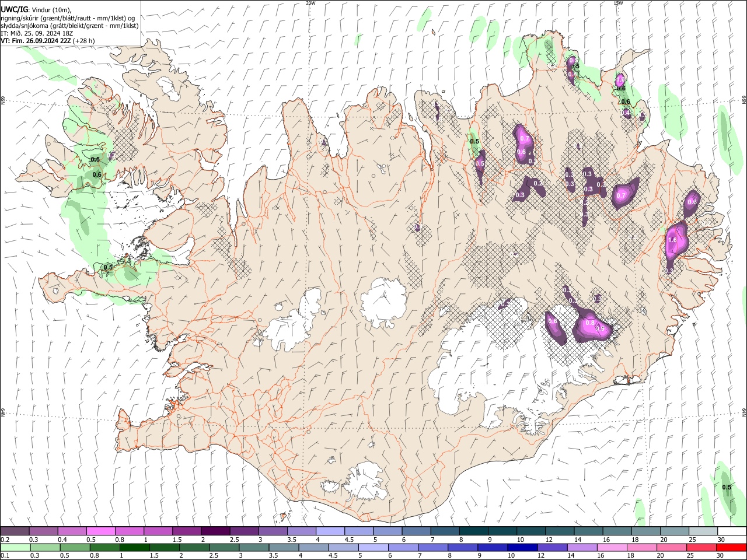The image size is (747, 560).
Task: Click the '0.1' label under rain legend
Action: click(5, 556)
